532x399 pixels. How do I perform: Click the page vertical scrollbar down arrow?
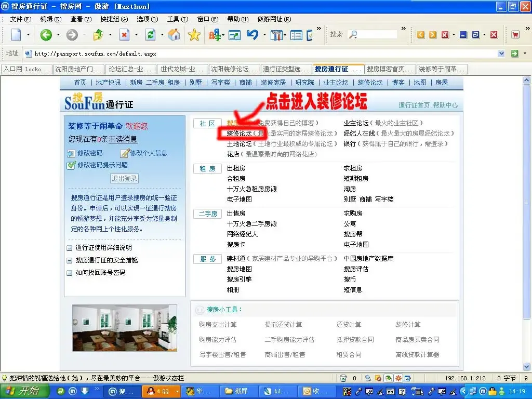[527, 366]
